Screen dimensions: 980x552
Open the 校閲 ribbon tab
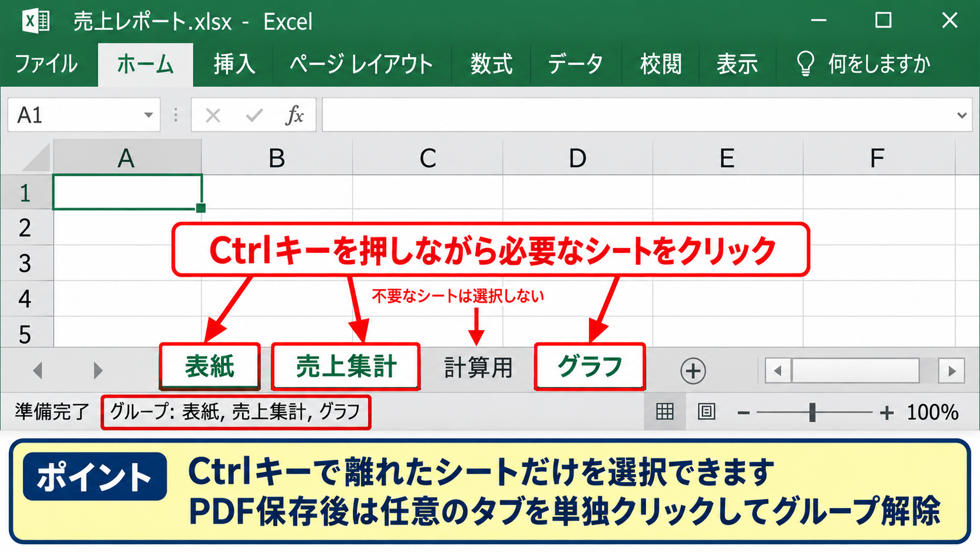(x=661, y=64)
